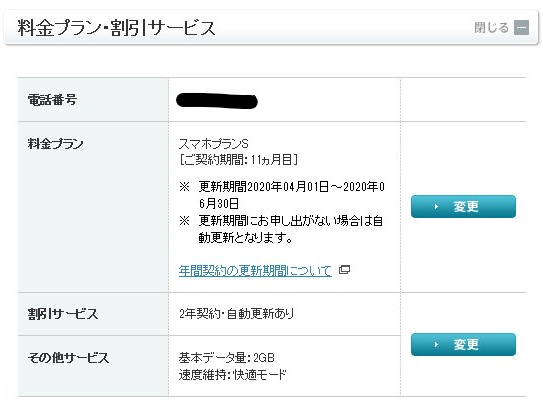Image resolution: width=543 pixels, height=412 pixels.
Task: Select the 料金プラン row label
Action: coord(56,143)
